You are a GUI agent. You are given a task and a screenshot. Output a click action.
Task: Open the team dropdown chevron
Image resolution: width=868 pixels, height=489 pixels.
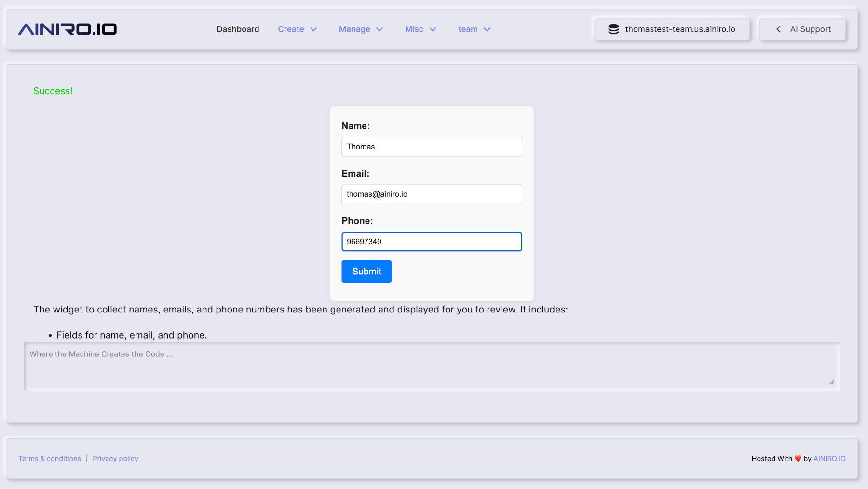pos(487,29)
